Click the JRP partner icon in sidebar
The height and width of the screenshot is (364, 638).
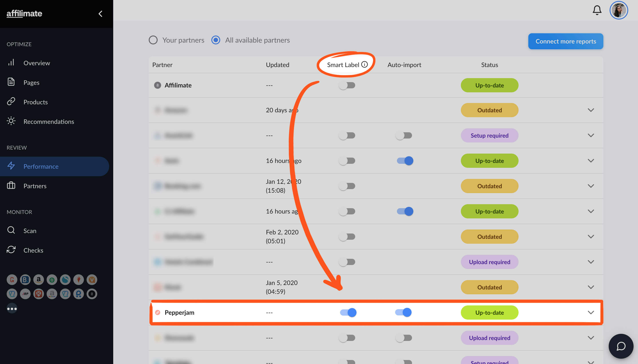coord(25,294)
